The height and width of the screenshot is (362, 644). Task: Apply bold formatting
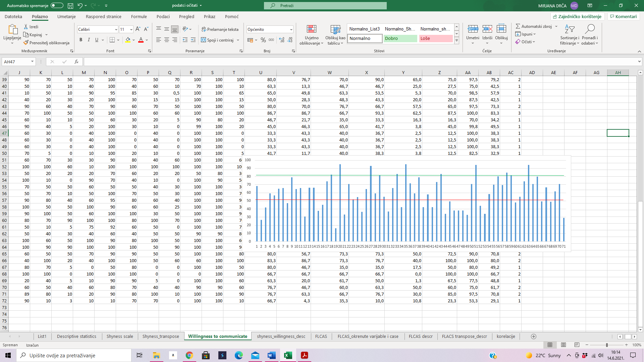[x=81, y=40]
